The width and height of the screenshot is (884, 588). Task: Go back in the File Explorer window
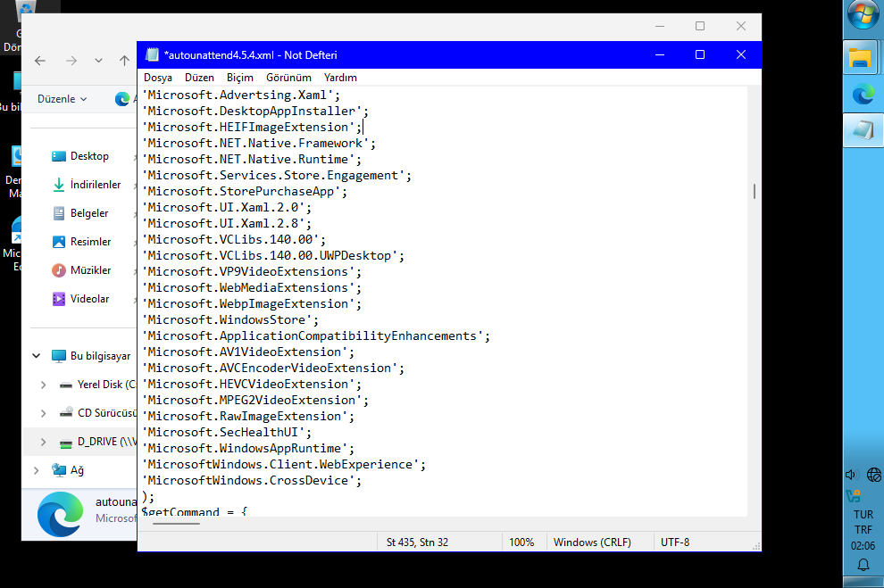coord(40,61)
